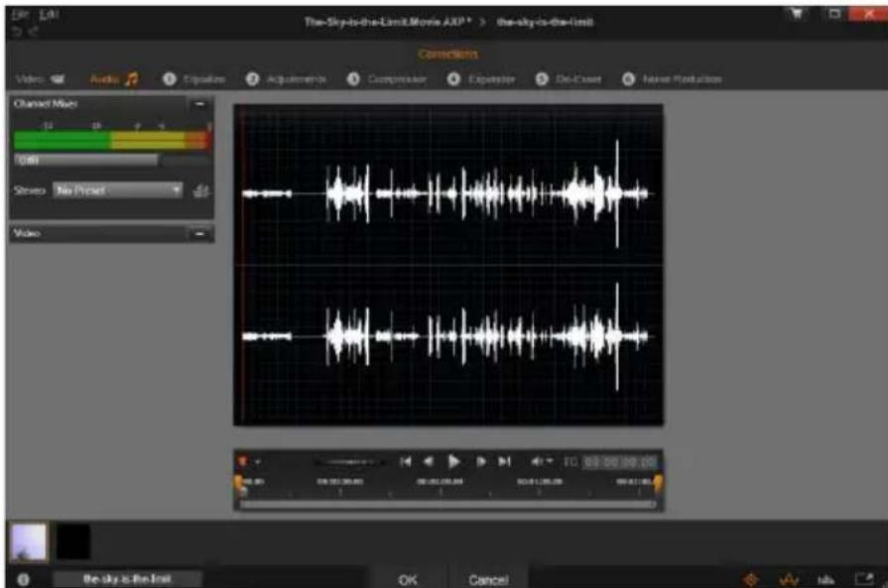Select the black clip thumbnail

click(x=73, y=542)
